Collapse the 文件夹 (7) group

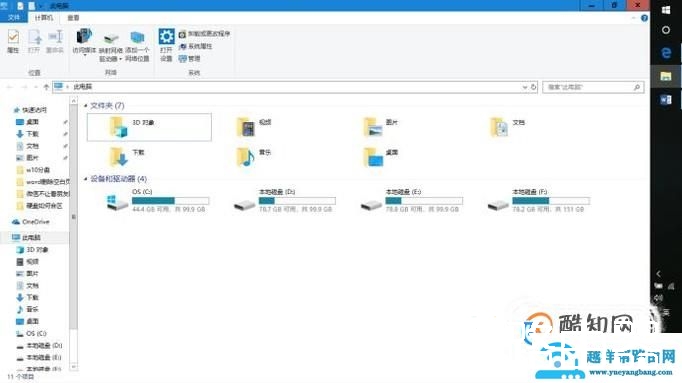(x=86, y=106)
